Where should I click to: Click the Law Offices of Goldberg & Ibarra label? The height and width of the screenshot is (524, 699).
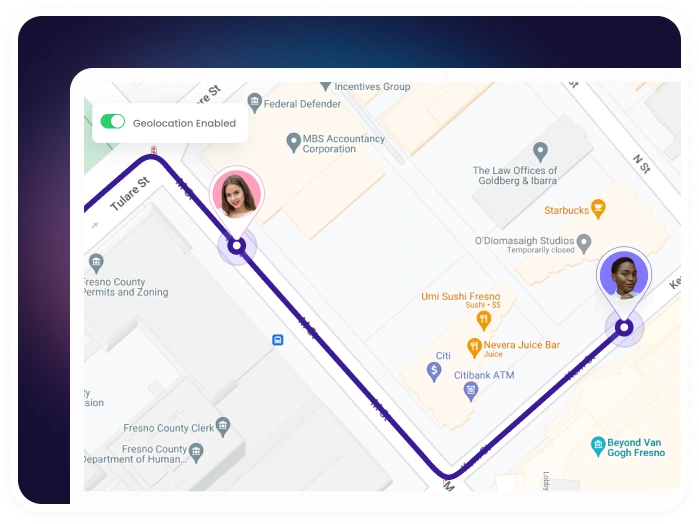(x=515, y=175)
